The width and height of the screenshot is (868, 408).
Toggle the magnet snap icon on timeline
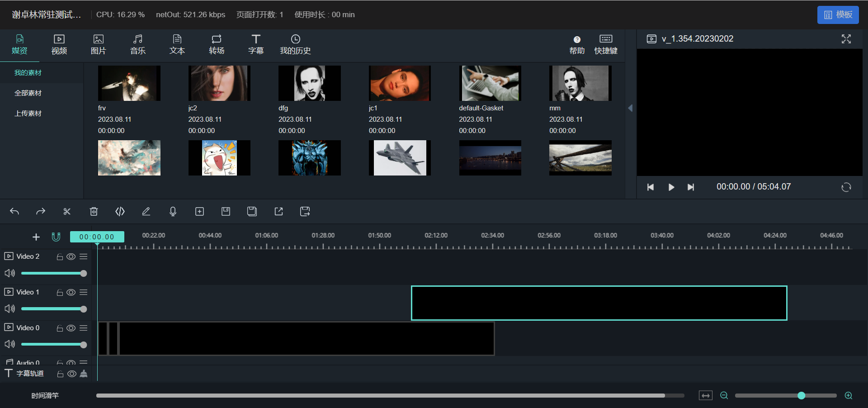(56, 237)
